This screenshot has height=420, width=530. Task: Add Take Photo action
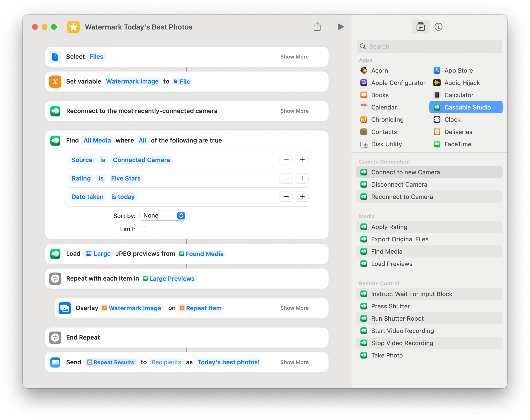429,355
